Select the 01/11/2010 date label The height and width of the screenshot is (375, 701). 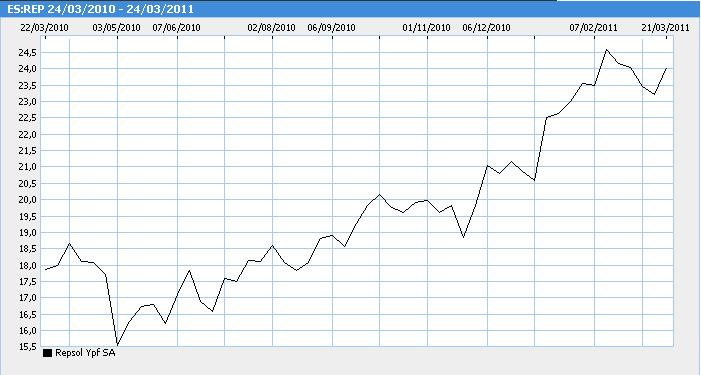tap(427, 28)
